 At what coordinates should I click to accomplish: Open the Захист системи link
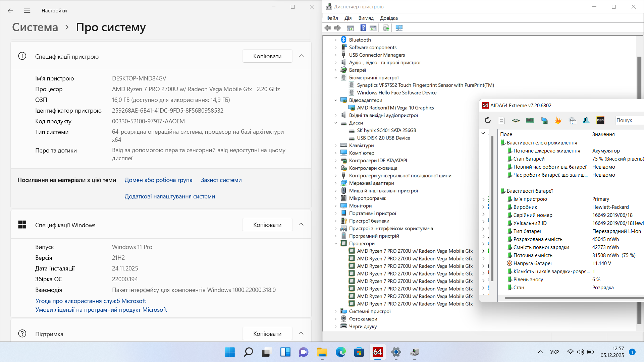click(221, 180)
